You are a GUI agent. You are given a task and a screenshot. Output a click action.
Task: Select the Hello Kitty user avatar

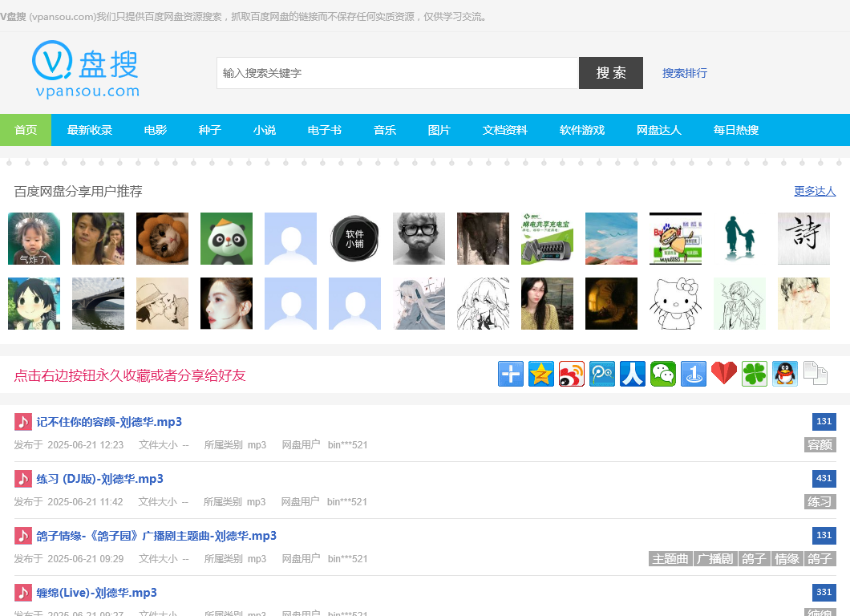point(675,304)
